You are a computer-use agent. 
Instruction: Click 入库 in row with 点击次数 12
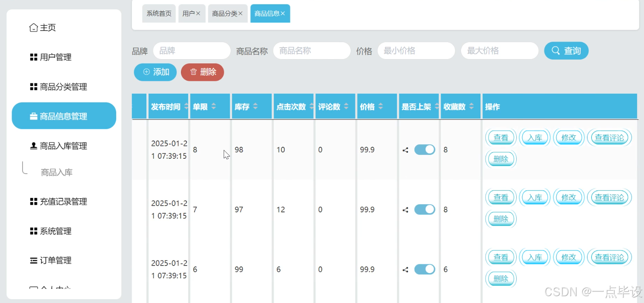pyautogui.click(x=535, y=197)
